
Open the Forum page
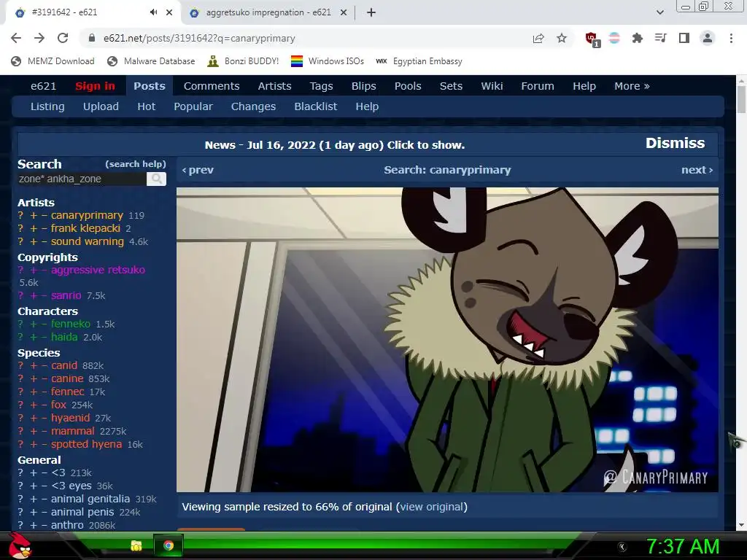[x=538, y=86]
